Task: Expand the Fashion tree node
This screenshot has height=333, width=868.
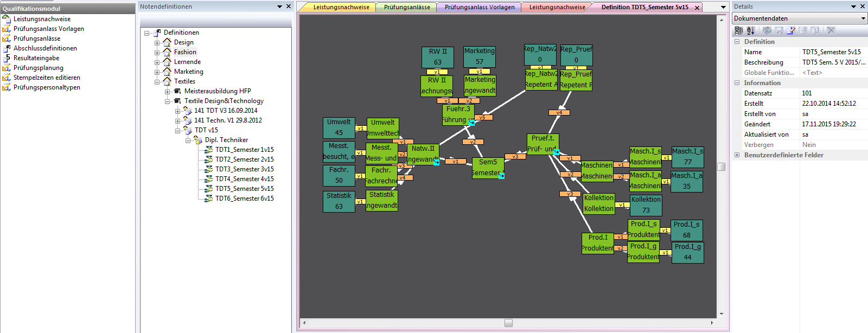Action: point(157,53)
